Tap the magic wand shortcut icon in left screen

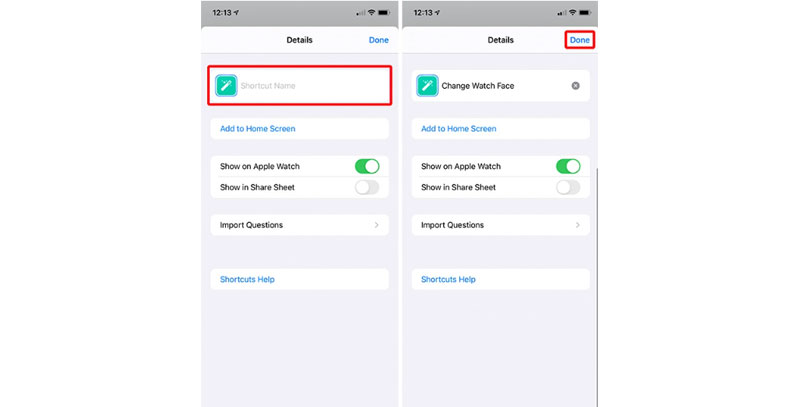tap(226, 86)
